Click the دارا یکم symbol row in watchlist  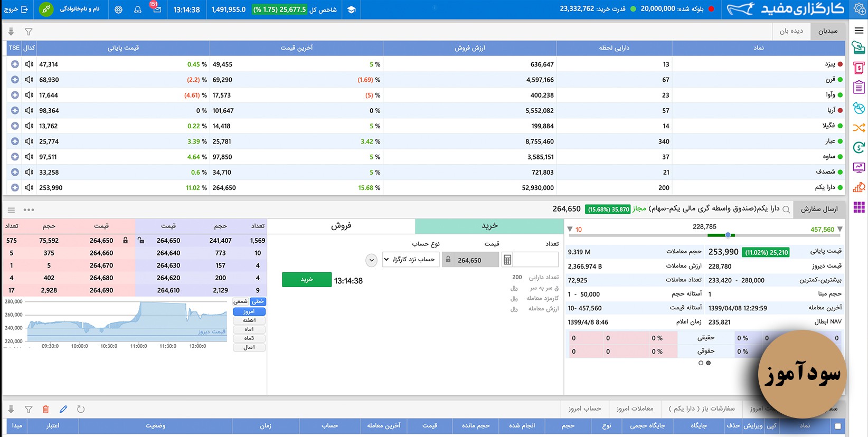click(426, 187)
